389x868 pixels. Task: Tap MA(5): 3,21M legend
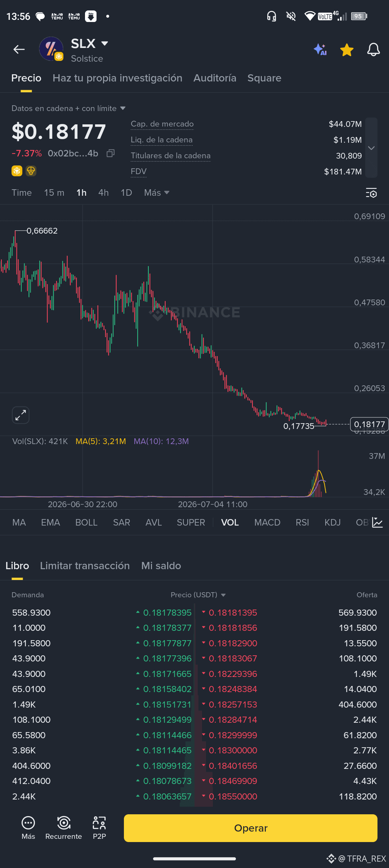101,441
